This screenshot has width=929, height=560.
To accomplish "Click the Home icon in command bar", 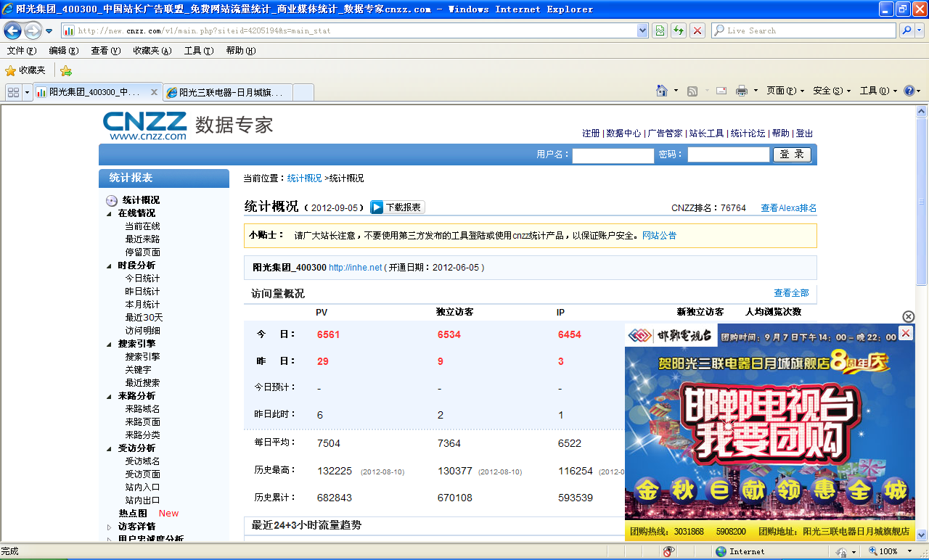I will (x=662, y=91).
